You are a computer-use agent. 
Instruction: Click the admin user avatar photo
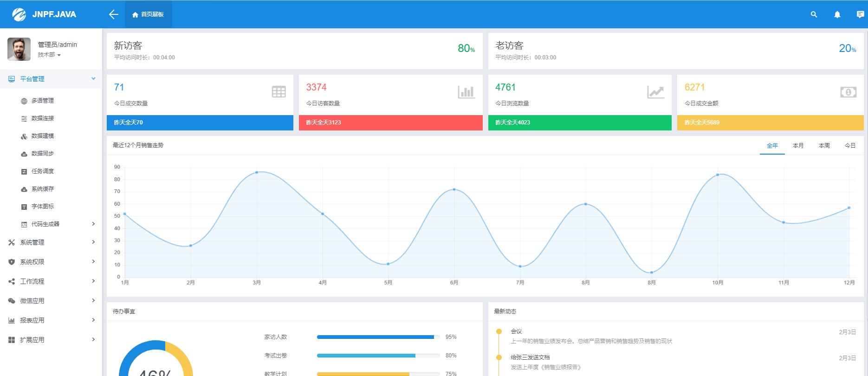pos(19,49)
